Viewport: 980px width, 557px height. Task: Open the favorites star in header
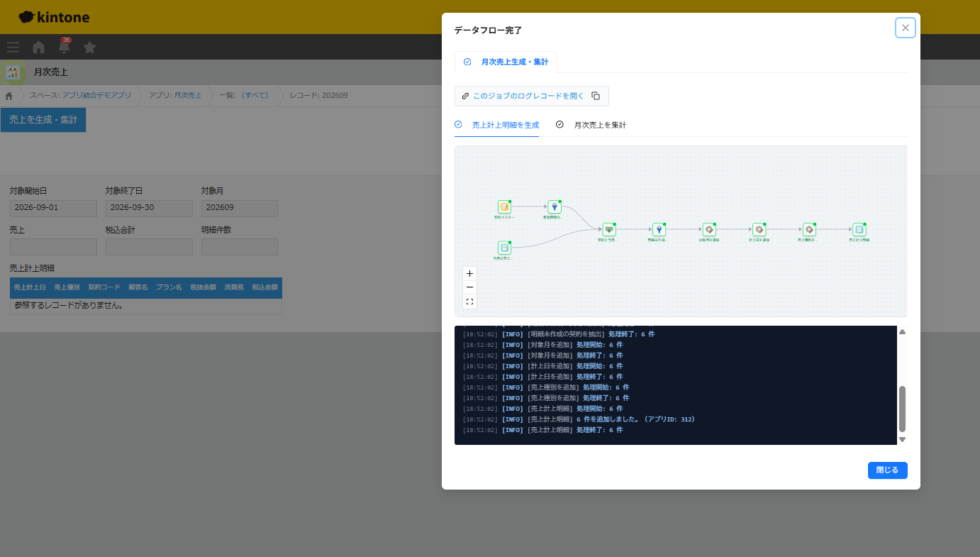tap(89, 48)
